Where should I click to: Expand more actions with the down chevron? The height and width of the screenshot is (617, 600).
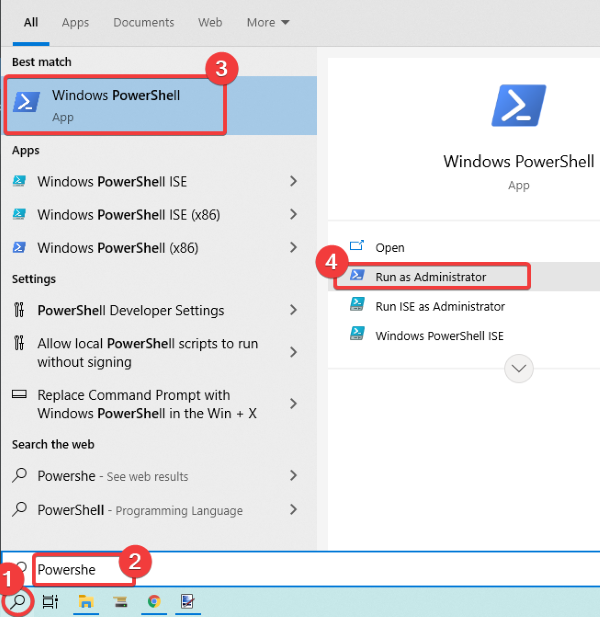[x=518, y=368]
